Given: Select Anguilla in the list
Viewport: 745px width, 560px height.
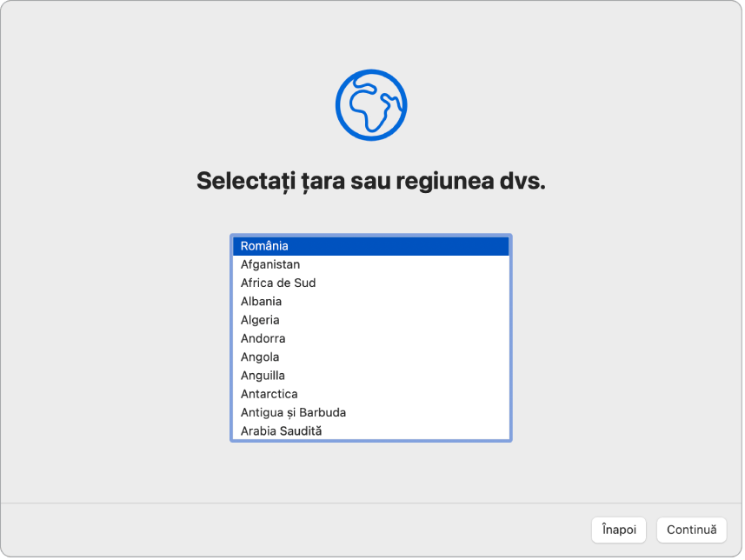Looking at the screenshot, I should (x=372, y=375).
